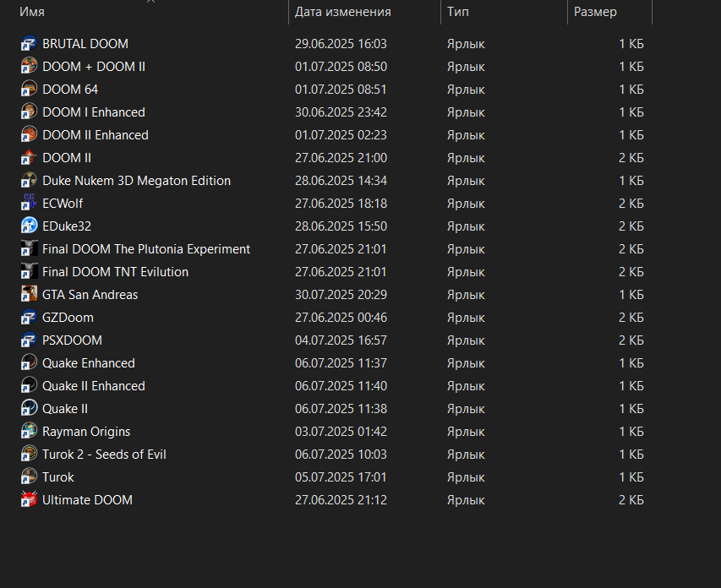Select the BRUTAL DOOM shortcut icon

pos(29,44)
